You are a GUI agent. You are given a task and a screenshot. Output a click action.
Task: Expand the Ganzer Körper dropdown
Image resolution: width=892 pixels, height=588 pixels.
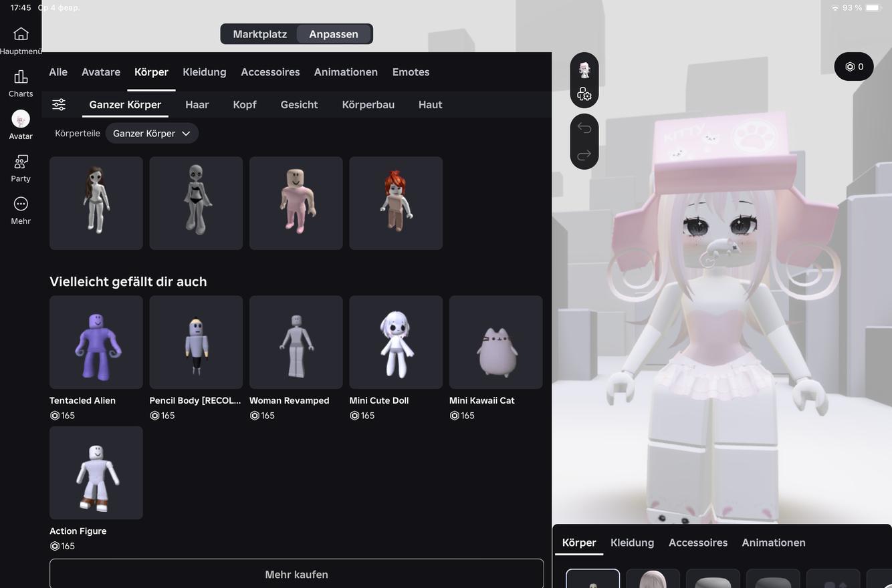(152, 134)
